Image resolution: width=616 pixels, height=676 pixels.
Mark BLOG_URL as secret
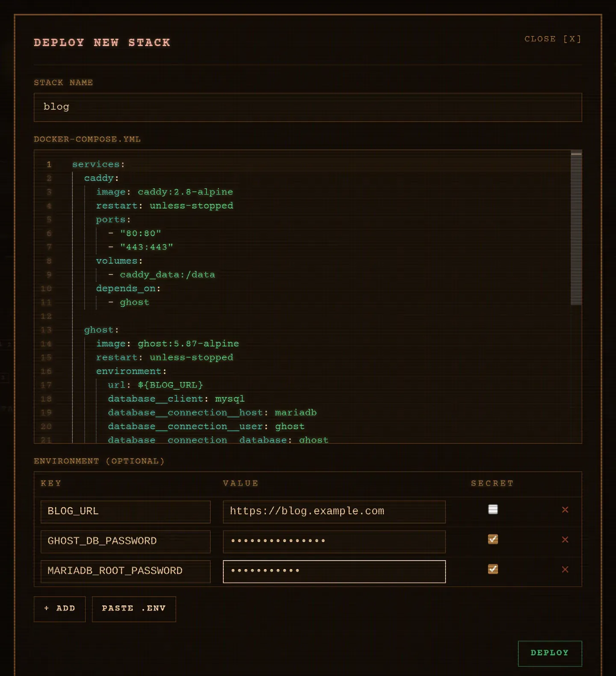(x=493, y=509)
